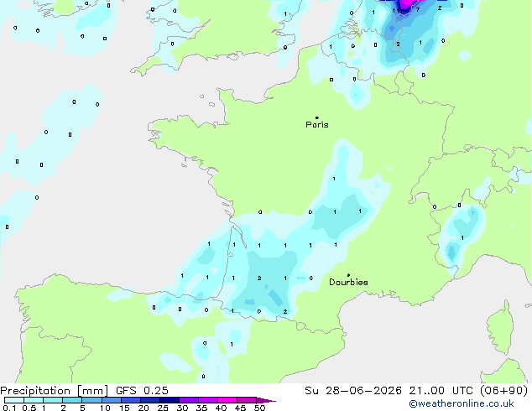Click the '0.1' legend scale value
The width and height of the screenshot is (532, 411).
9,408
